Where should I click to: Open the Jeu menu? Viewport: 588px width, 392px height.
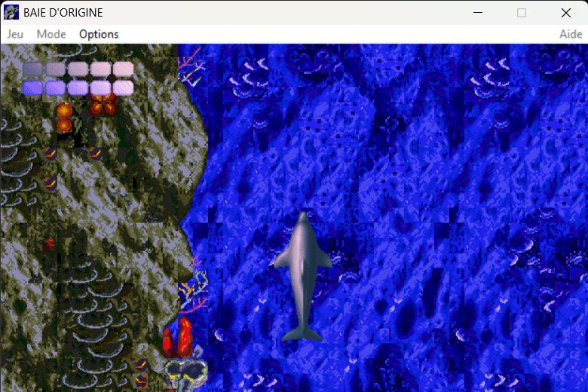[15, 34]
